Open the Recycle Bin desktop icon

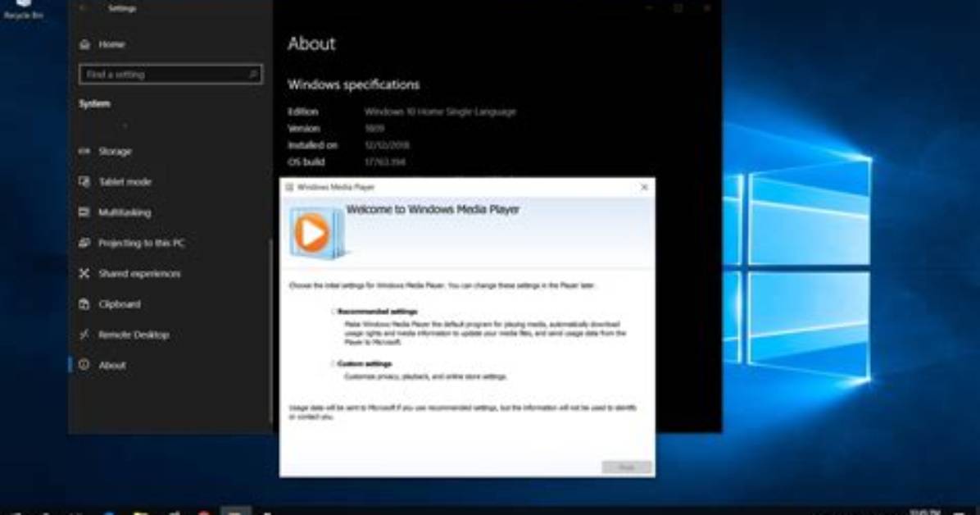(x=23, y=9)
